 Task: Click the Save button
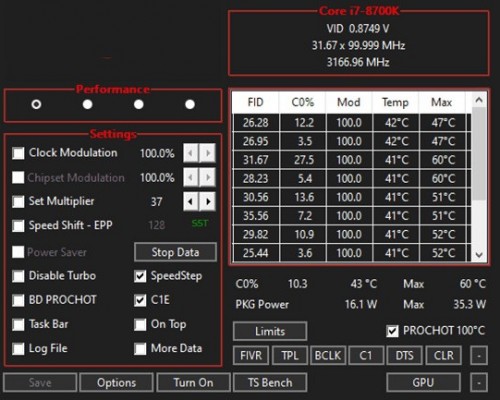(x=40, y=382)
